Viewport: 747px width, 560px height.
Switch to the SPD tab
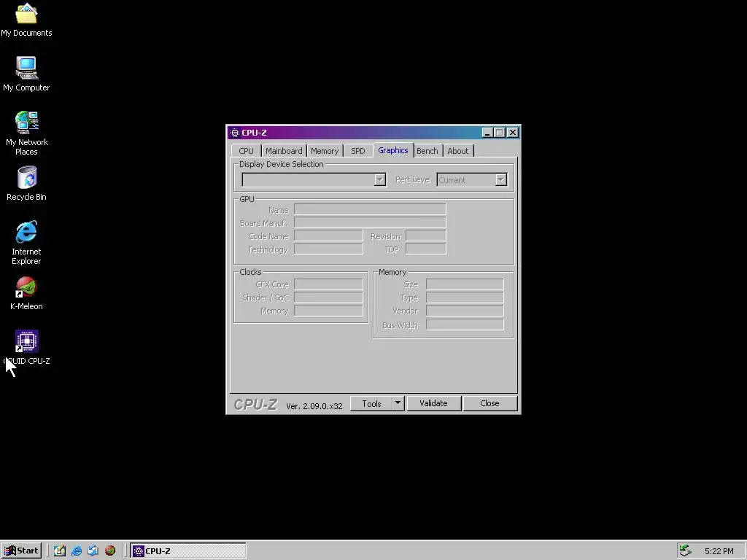tap(357, 151)
